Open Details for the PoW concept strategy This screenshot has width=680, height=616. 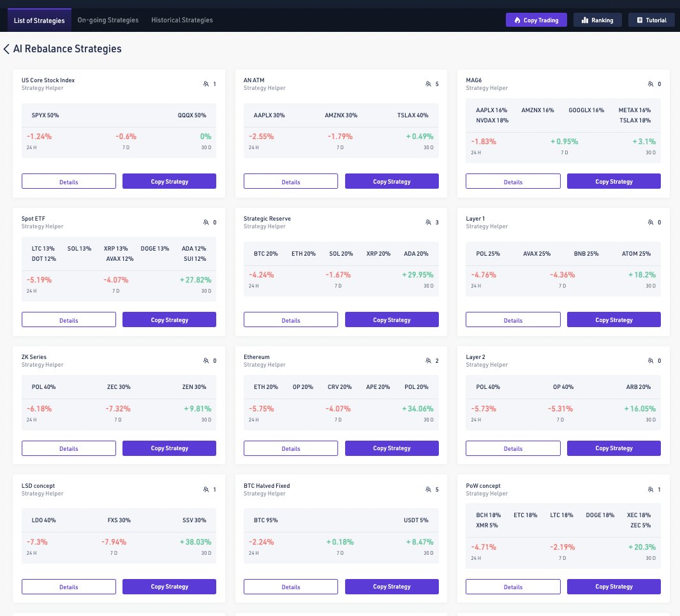click(x=513, y=587)
